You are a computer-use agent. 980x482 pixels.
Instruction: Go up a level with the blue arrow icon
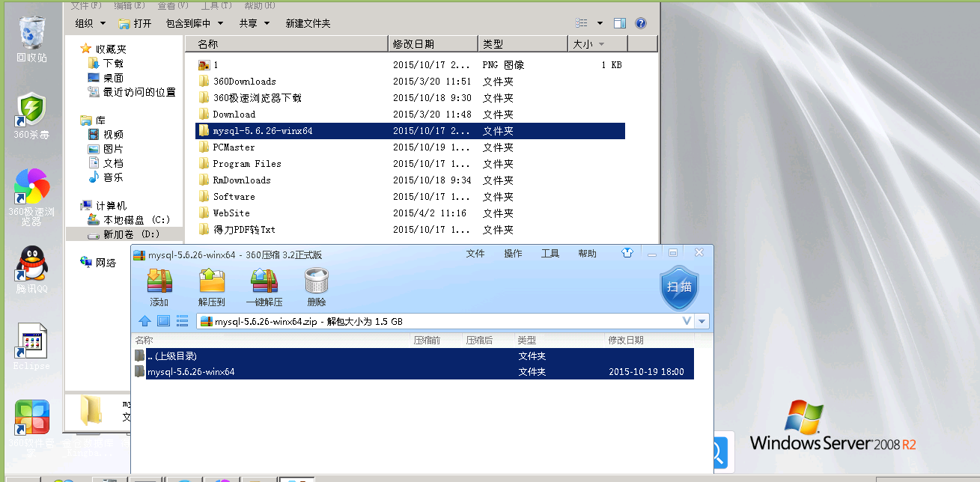[x=144, y=321]
